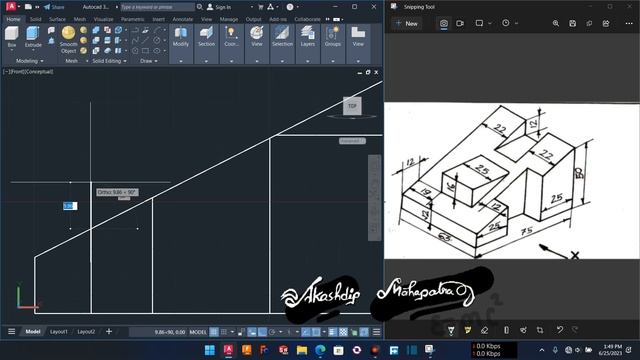Screen dimensions: 640x360
Task: Switch to the Surface ribbon tab
Action: point(57,19)
